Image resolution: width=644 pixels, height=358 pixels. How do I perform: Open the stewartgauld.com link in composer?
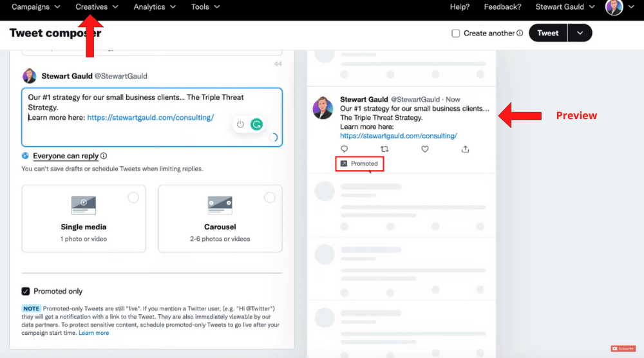pos(150,117)
